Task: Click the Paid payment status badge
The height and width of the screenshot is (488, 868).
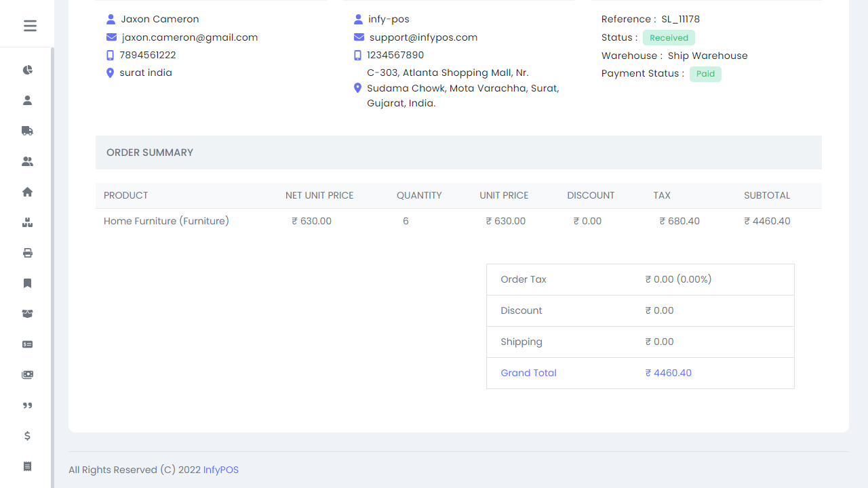Action: pyautogui.click(x=705, y=74)
